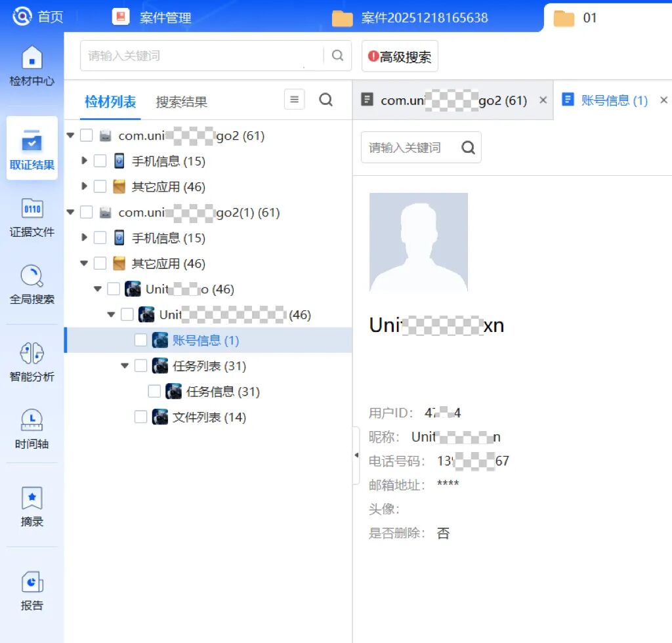Click the panel collapse arrow handle

tap(356, 455)
